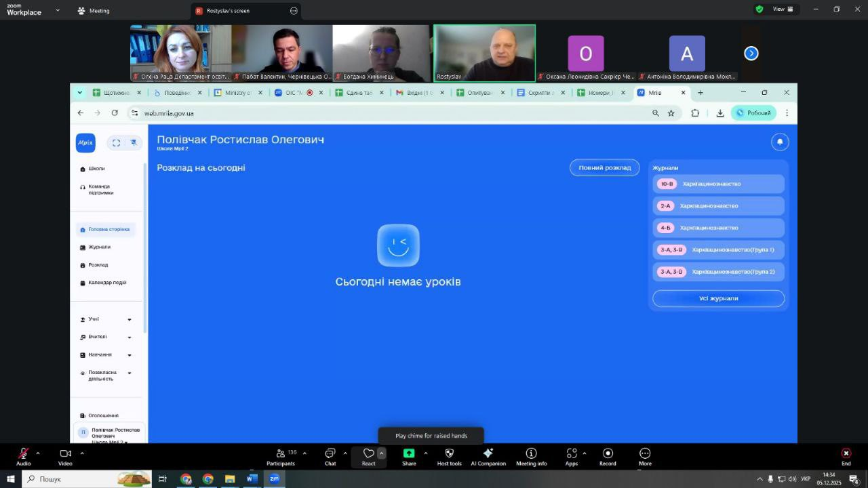End the meeting
This screenshot has width=868, height=488.
point(846,457)
